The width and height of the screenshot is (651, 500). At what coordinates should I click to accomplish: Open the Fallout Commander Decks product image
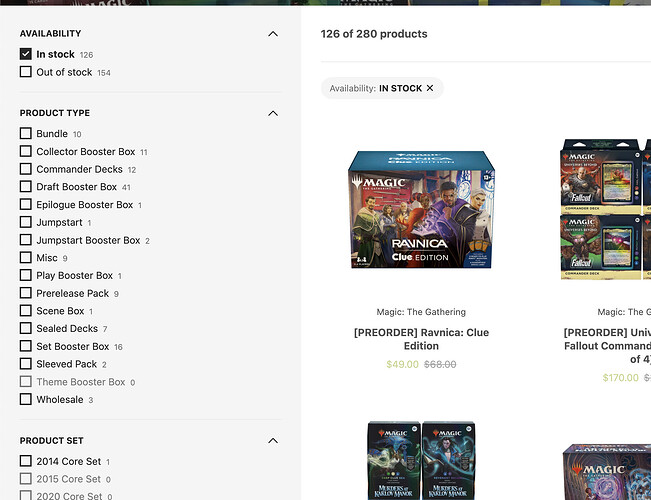[x=606, y=209]
